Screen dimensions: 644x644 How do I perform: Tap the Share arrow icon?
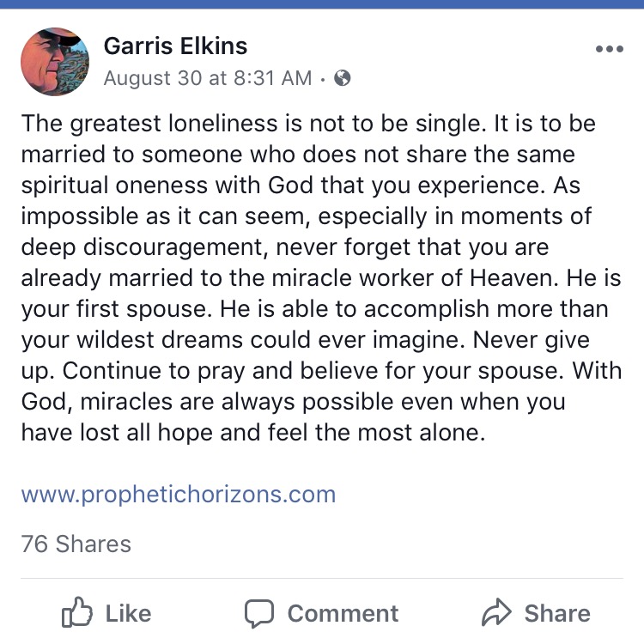[496, 613]
